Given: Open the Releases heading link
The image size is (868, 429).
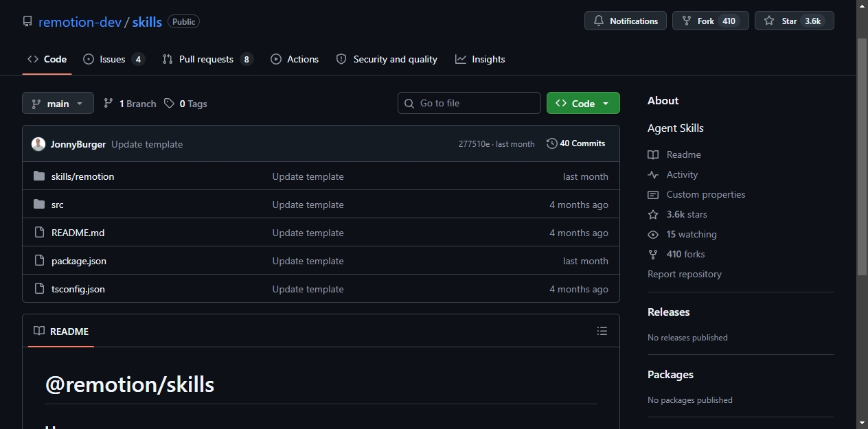Looking at the screenshot, I should coord(668,312).
